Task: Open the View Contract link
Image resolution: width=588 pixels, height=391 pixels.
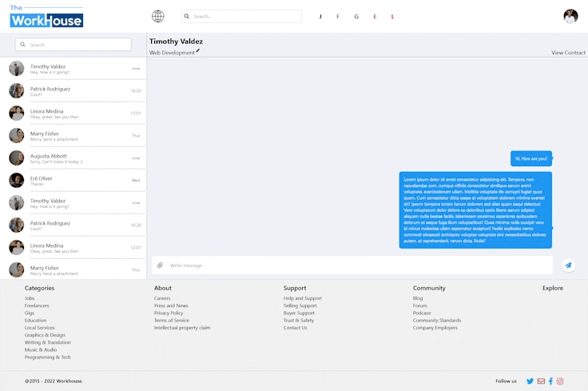Action: [x=568, y=53]
